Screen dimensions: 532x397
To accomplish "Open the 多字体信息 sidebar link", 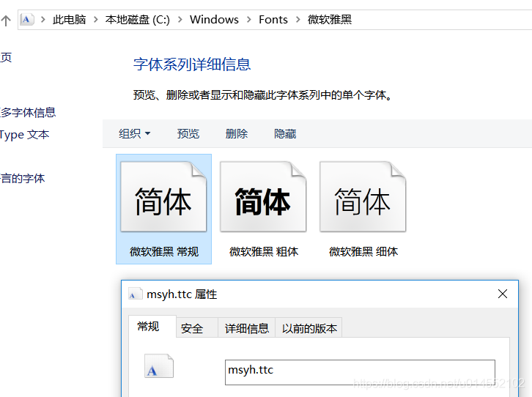I will click(x=28, y=113).
